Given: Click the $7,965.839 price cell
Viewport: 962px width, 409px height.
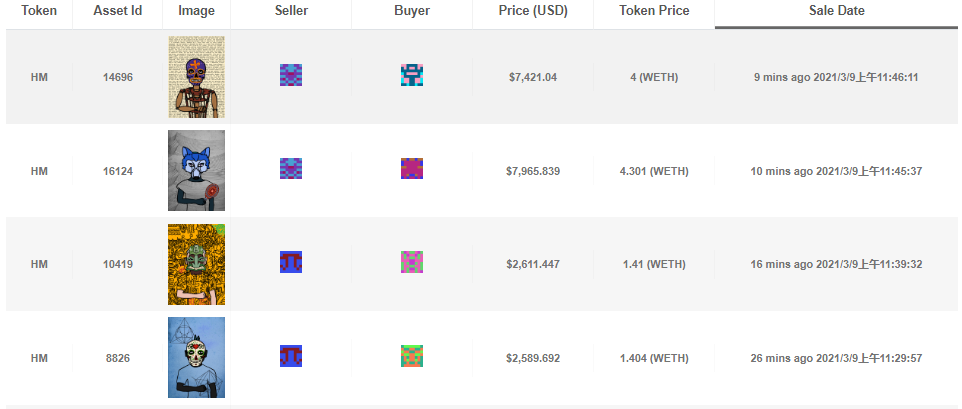Looking at the screenshot, I should point(533,172).
